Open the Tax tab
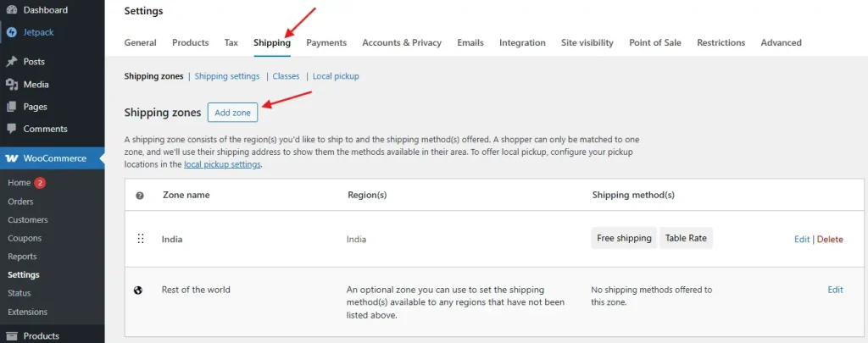This screenshot has width=868, height=343. click(x=231, y=42)
